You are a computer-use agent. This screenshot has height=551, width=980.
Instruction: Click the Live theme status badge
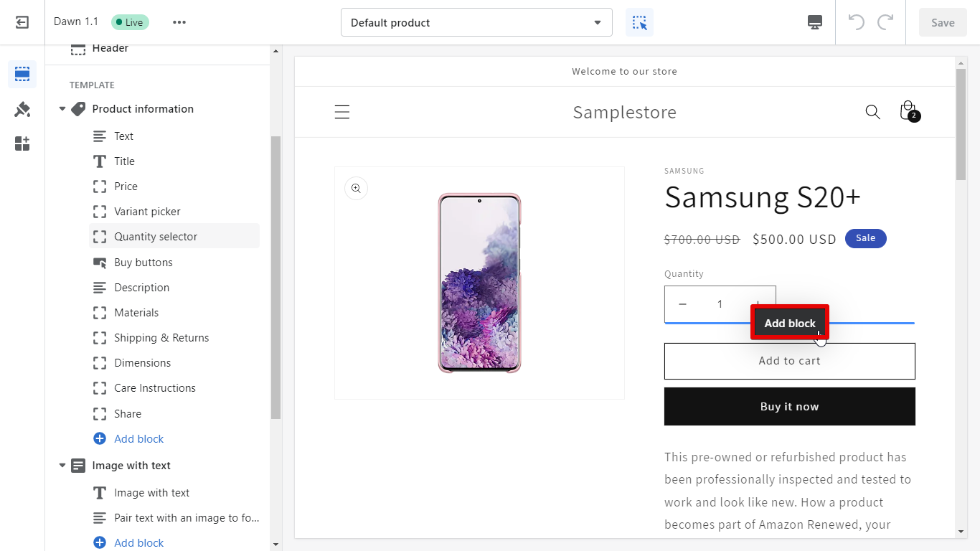(x=130, y=22)
